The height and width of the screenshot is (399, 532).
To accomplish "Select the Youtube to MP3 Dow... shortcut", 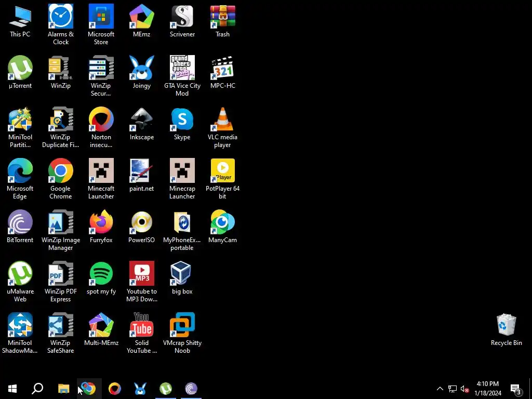I will [x=141, y=282].
